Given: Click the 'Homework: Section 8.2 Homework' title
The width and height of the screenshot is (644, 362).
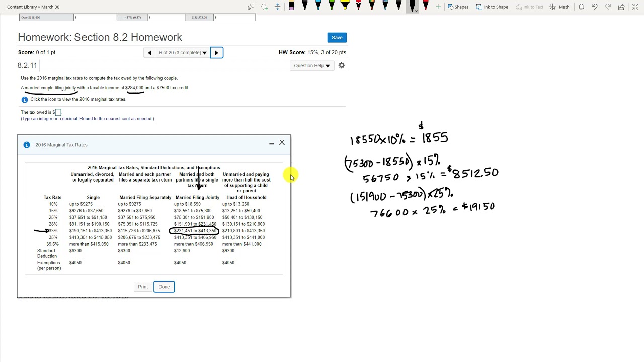Looking at the screenshot, I should [x=100, y=37].
